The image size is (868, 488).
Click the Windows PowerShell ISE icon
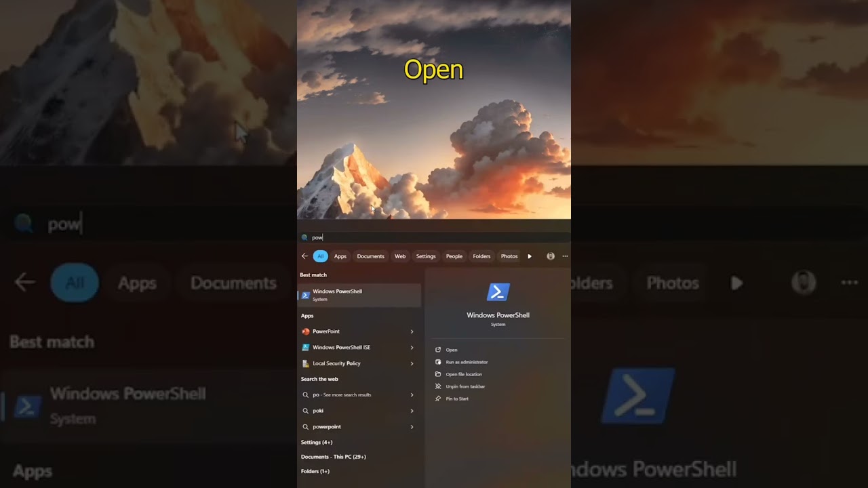coord(306,347)
